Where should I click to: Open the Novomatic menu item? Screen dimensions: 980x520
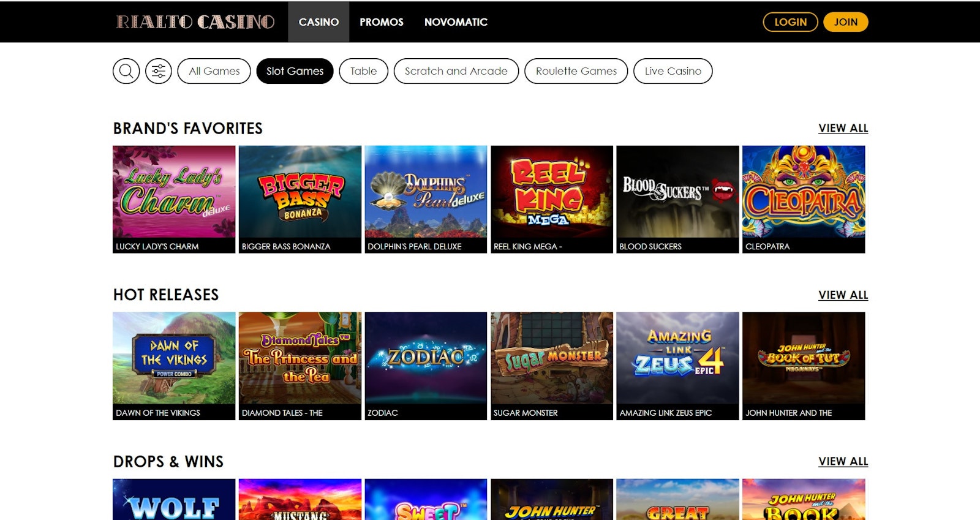pos(456,22)
